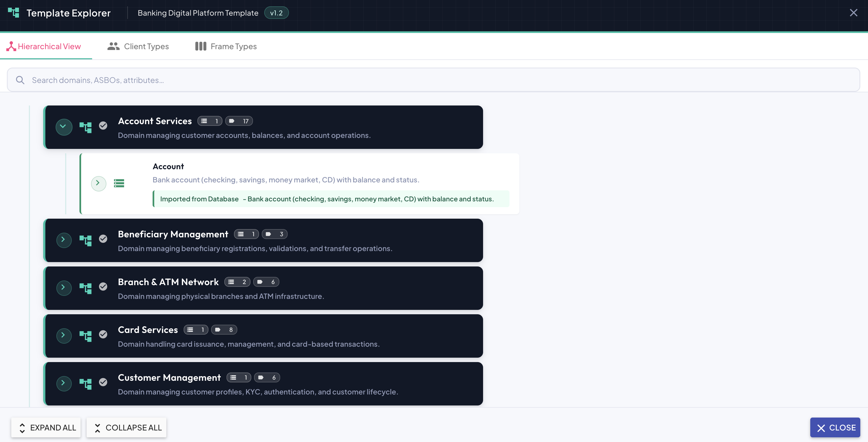This screenshot has height=442, width=868.
Task: Click the search magnifier icon
Action: 20,80
